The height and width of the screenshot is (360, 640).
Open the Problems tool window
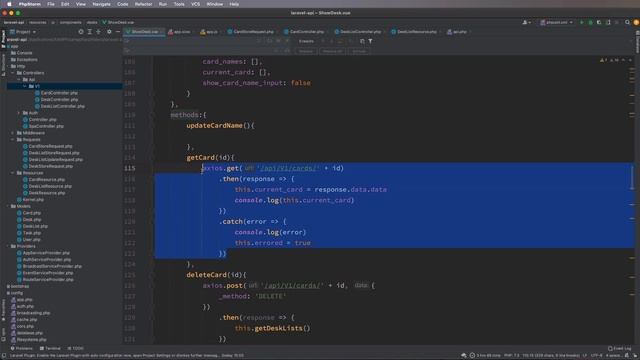(x=21, y=349)
